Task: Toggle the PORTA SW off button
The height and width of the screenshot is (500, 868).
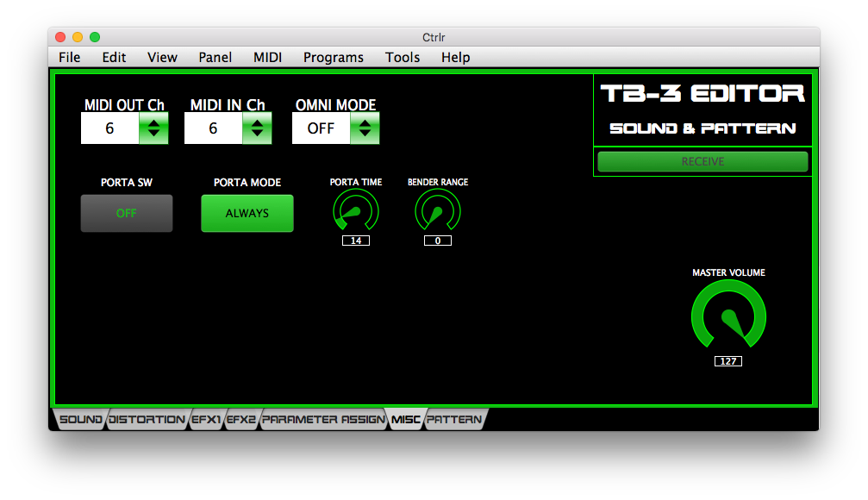Action: coord(127,213)
